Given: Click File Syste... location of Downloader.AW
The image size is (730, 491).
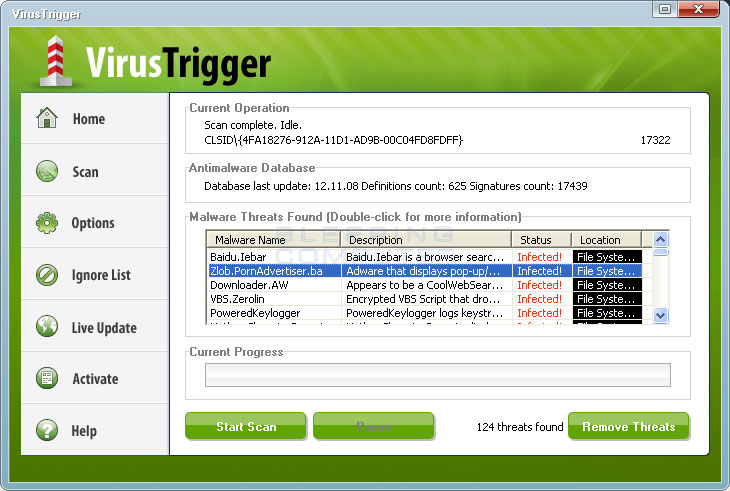Looking at the screenshot, I should [x=607, y=285].
